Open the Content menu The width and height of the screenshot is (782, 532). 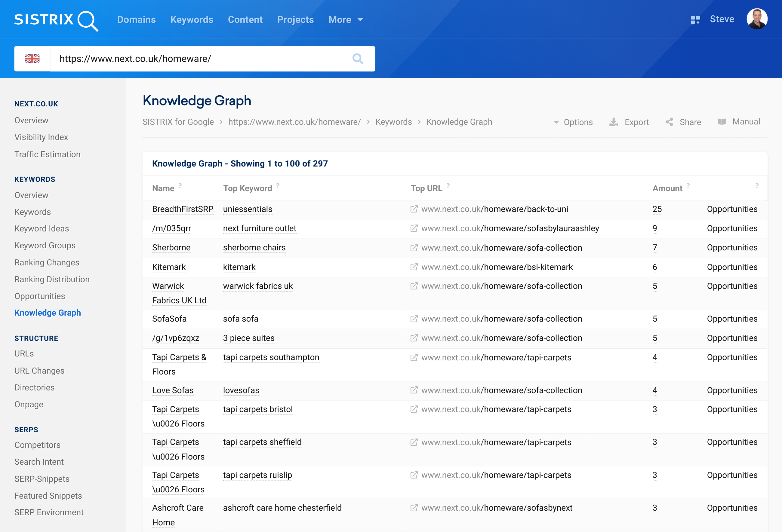(245, 20)
